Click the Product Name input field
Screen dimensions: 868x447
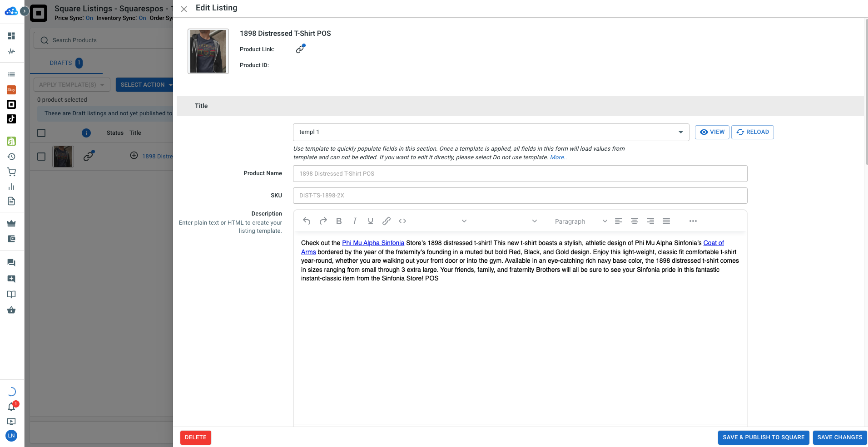click(x=520, y=174)
